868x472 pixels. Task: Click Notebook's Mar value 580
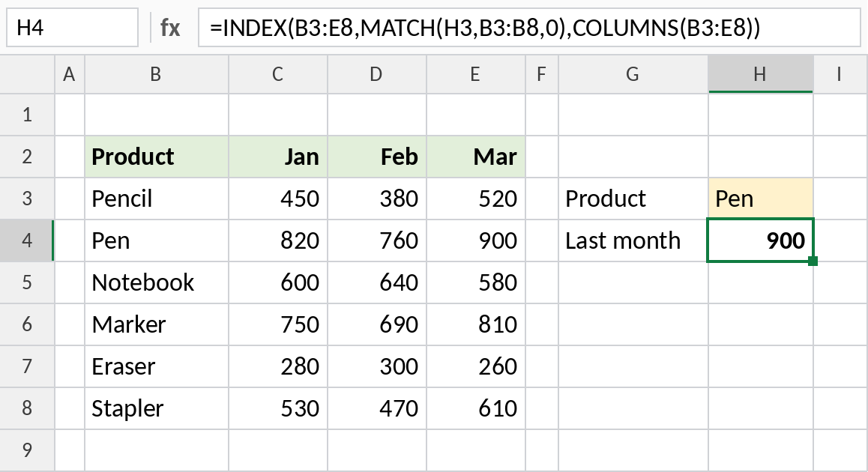point(476,282)
